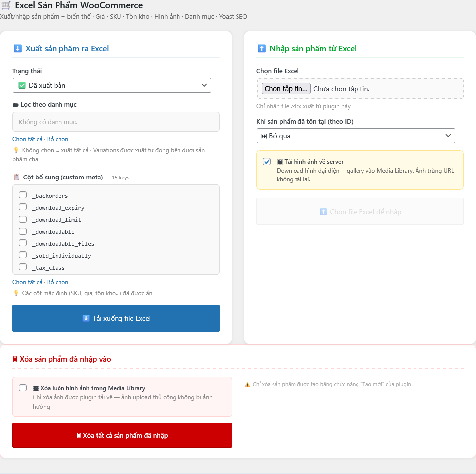
Task: Click the Không có danh mục category box
Action: pyautogui.click(x=116, y=122)
